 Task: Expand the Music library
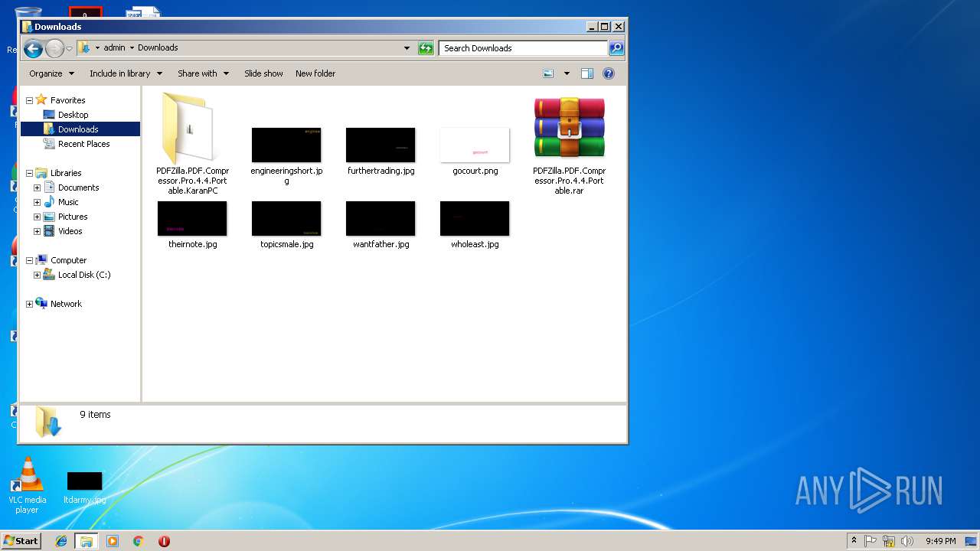[x=37, y=202]
